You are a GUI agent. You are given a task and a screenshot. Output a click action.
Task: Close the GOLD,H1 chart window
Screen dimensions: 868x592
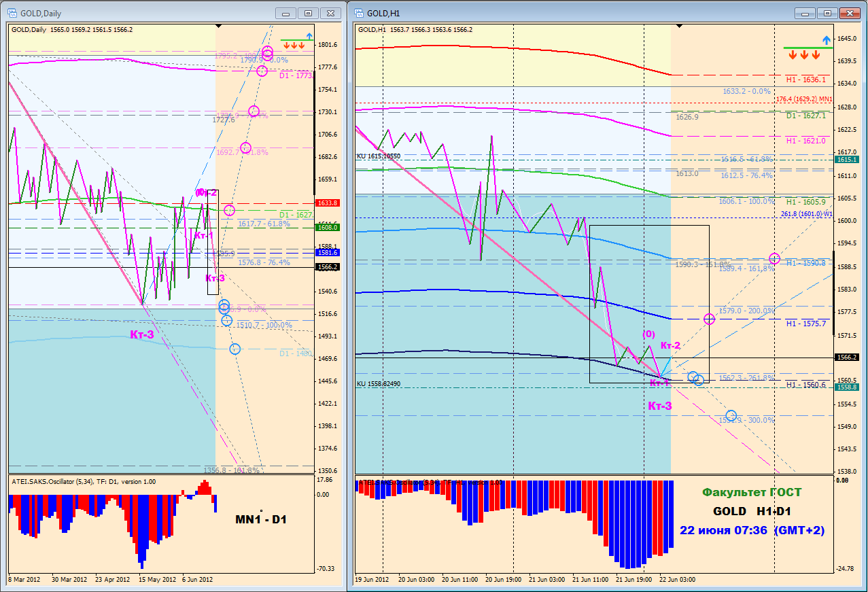point(850,13)
